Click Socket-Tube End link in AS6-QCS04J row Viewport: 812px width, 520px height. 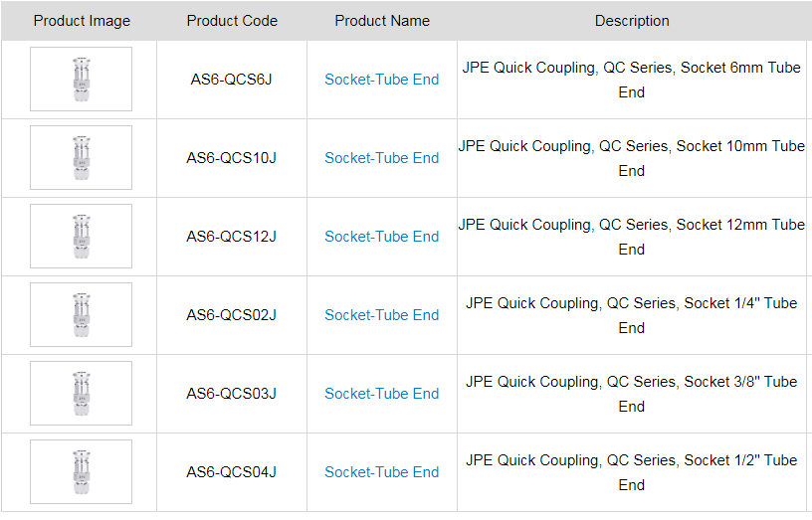click(x=381, y=472)
